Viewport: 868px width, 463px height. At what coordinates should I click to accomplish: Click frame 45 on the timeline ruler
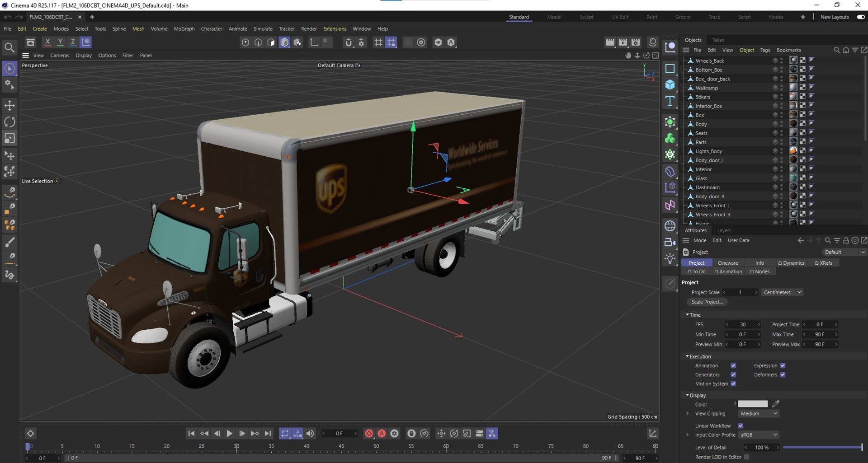(341, 446)
